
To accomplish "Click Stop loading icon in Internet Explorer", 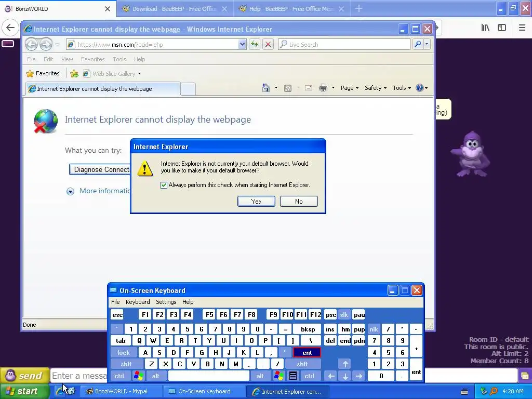I will [268, 45].
